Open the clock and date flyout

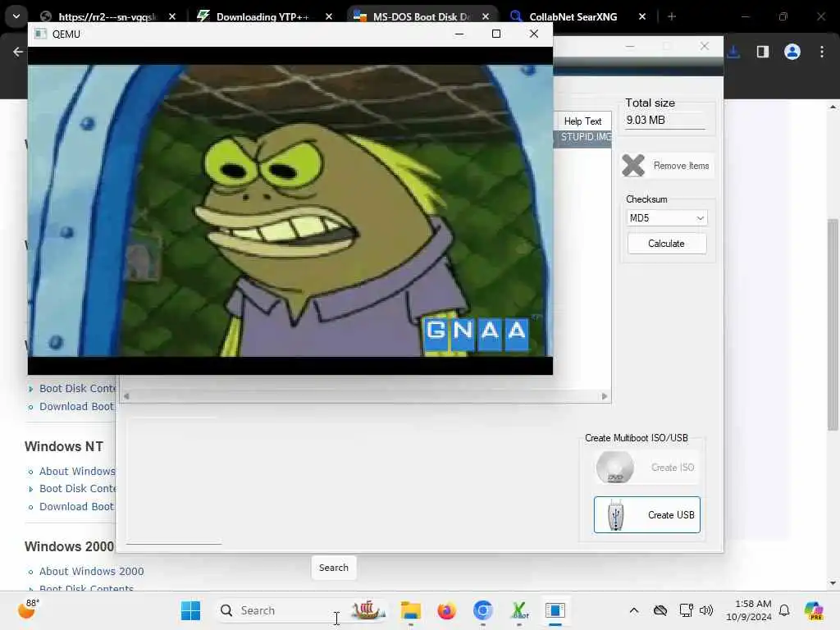point(748,610)
